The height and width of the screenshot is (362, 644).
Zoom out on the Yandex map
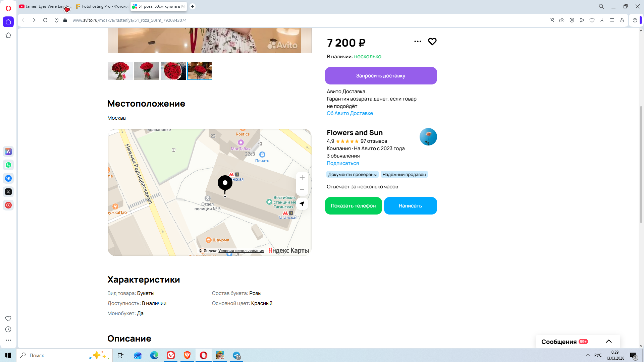pyautogui.click(x=302, y=189)
